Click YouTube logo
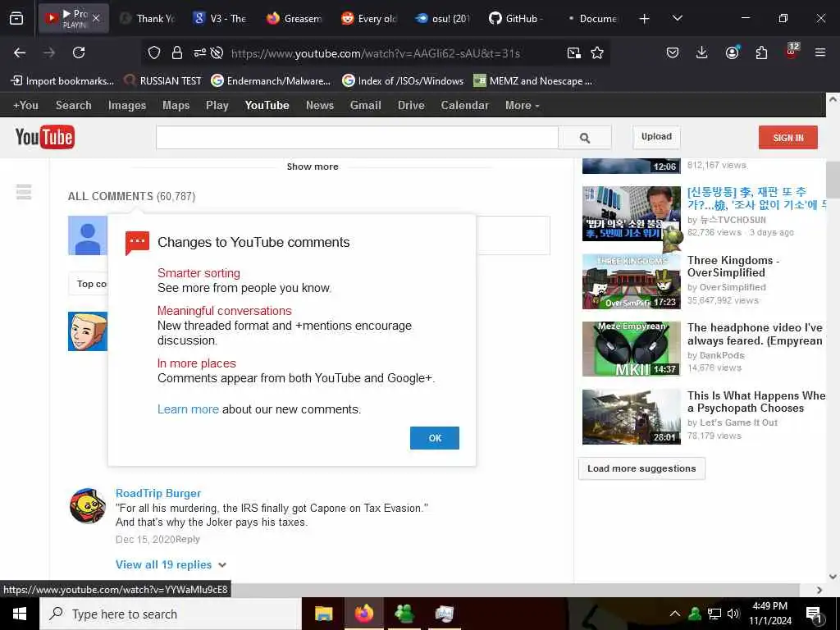 pos(45,137)
